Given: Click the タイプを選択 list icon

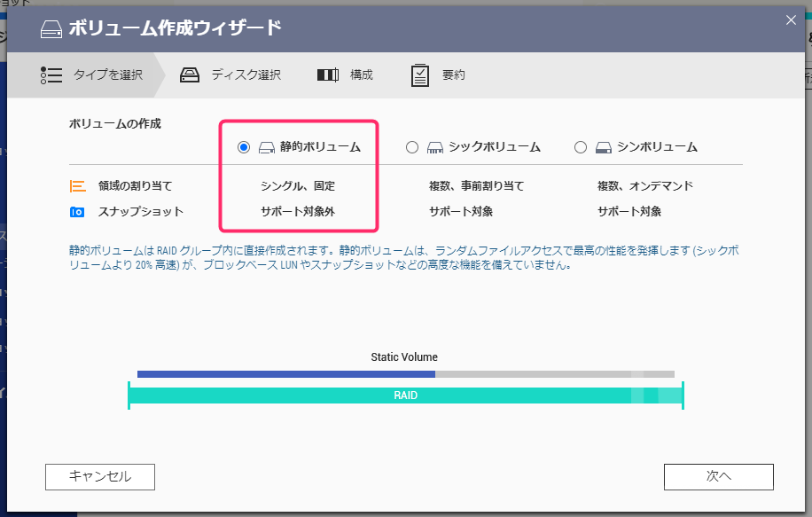Looking at the screenshot, I should pyautogui.click(x=51, y=75).
